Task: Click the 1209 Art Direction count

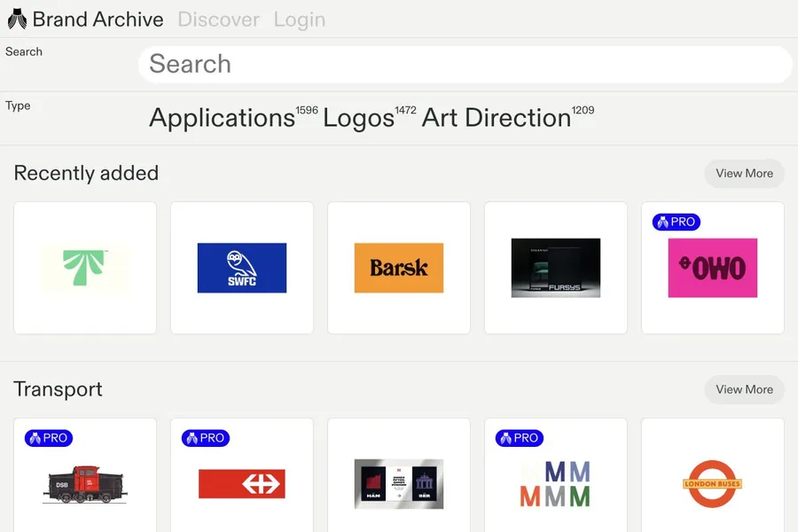Action: (583, 111)
